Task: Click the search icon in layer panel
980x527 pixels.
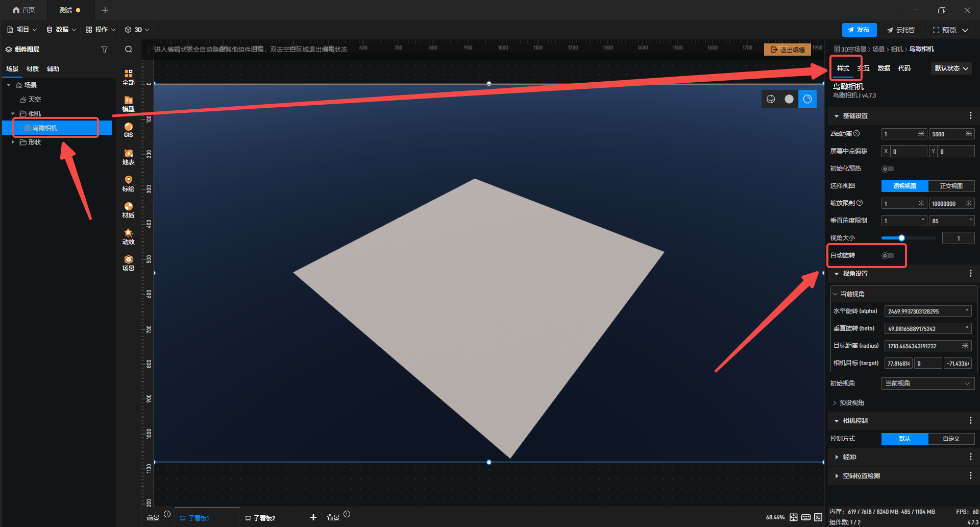Action: pos(129,50)
